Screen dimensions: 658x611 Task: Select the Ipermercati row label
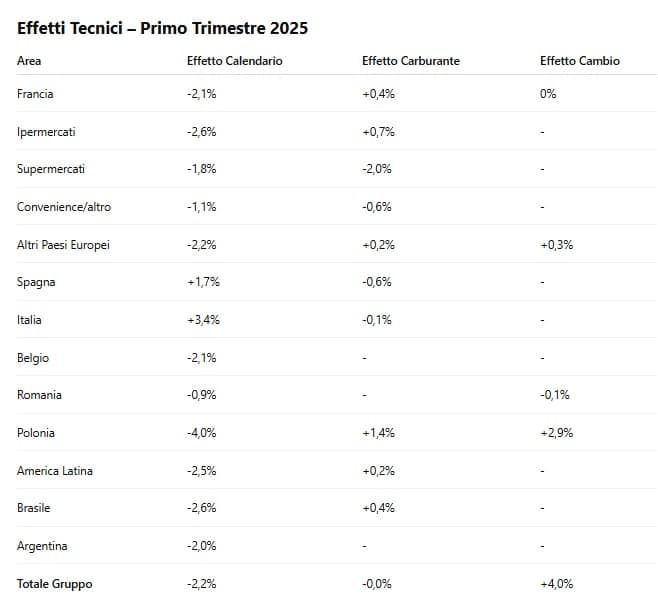pos(46,132)
